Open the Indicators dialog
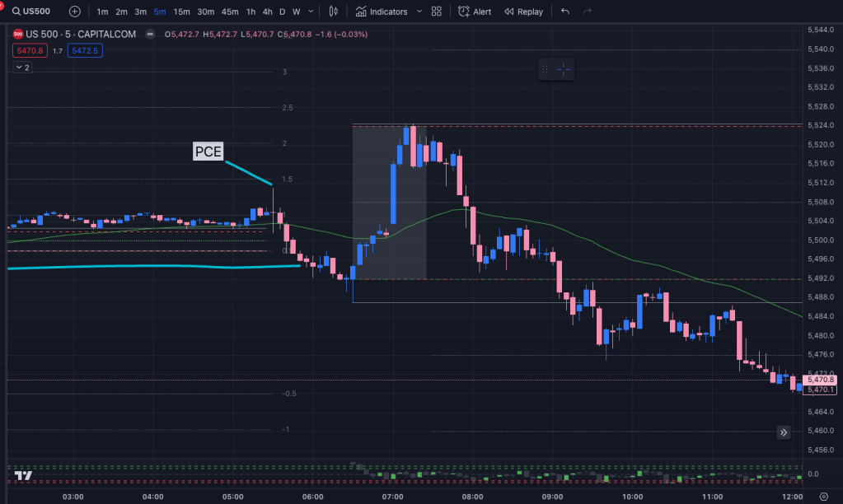 tap(382, 12)
